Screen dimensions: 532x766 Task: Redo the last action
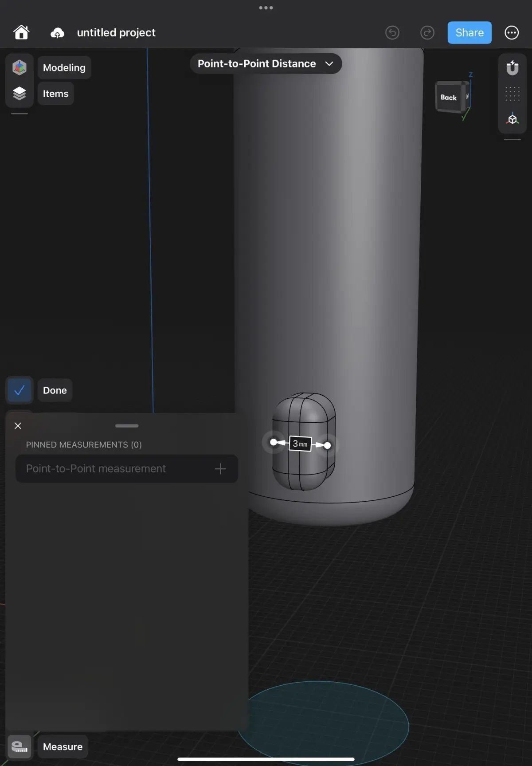427,32
